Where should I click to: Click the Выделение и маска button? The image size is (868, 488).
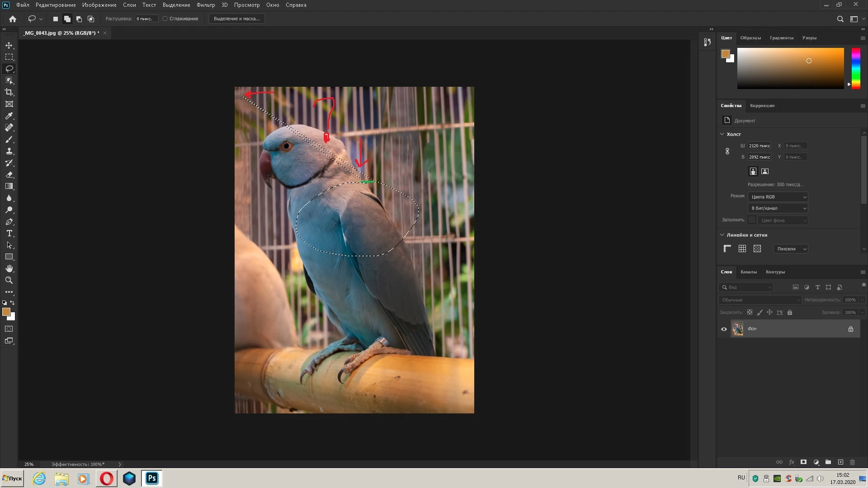pyautogui.click(x=236, y=19)
